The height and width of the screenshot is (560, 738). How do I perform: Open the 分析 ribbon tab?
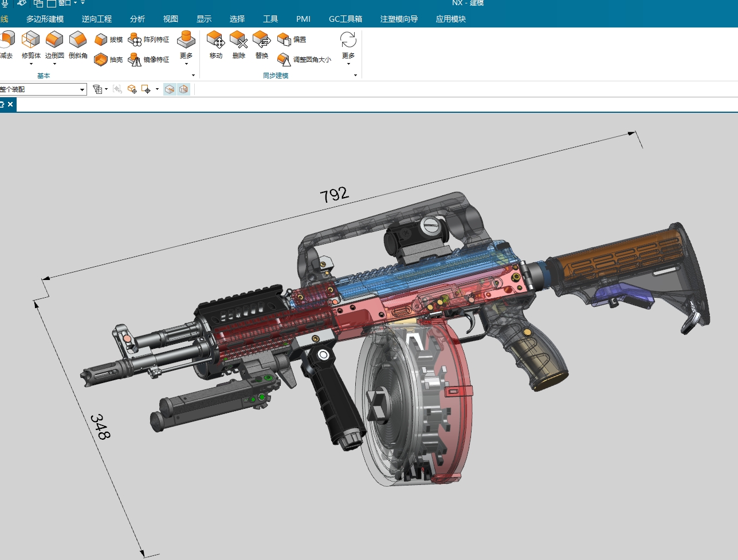(138, 19)
